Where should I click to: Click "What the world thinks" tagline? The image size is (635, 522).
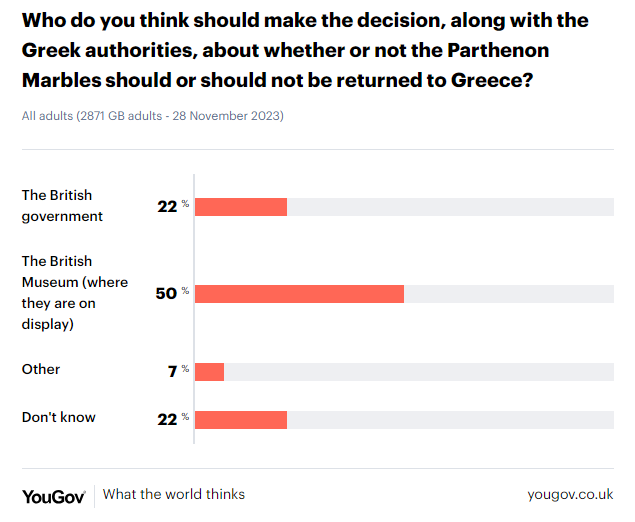pos(174,494)
